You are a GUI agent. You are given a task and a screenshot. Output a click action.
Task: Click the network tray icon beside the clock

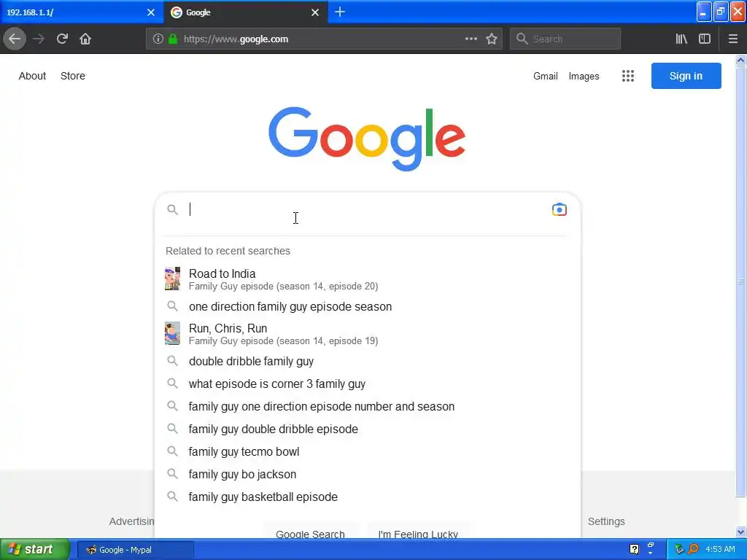click(679, 549)
